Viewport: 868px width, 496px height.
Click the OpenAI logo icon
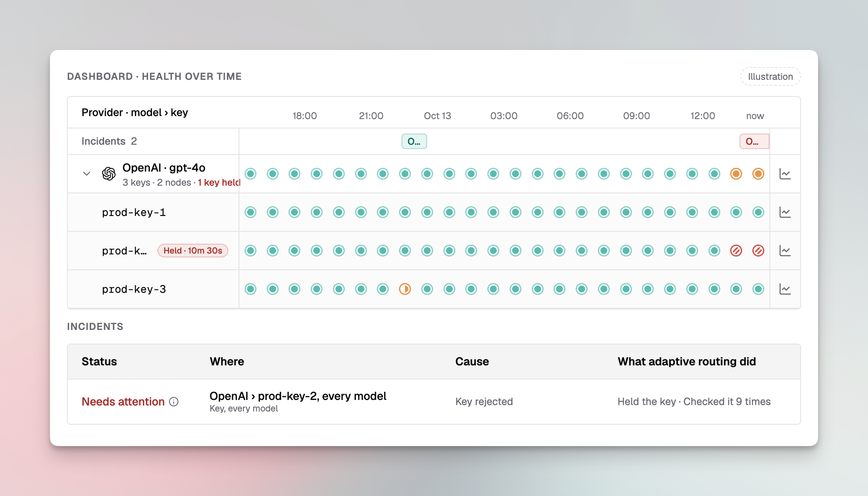[109, 174]
